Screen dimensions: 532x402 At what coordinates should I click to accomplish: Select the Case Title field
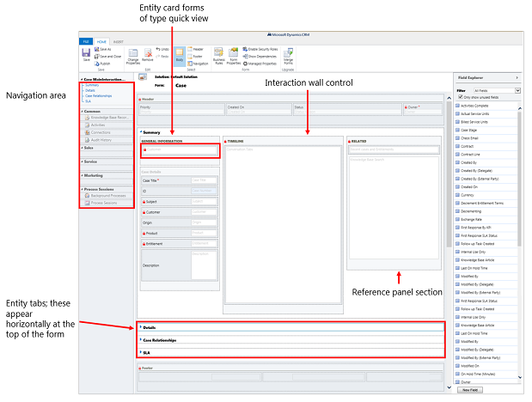point(180,180)
